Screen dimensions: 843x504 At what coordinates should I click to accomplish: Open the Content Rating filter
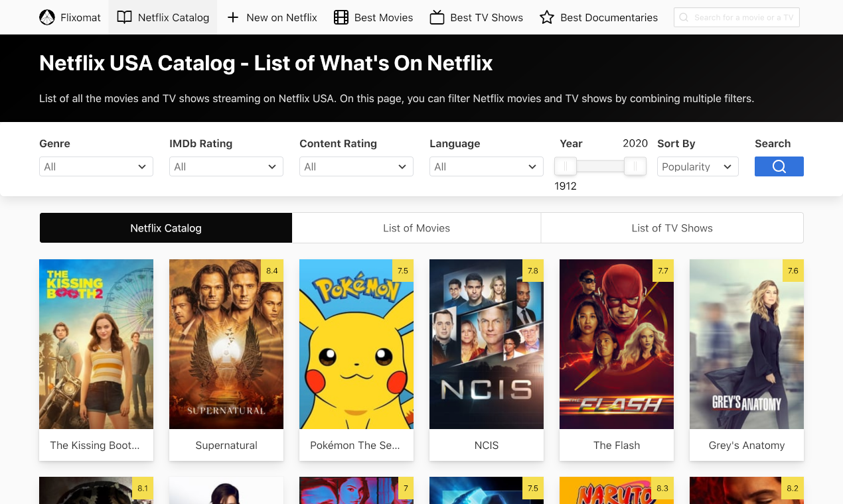click(x=356, y=166)
